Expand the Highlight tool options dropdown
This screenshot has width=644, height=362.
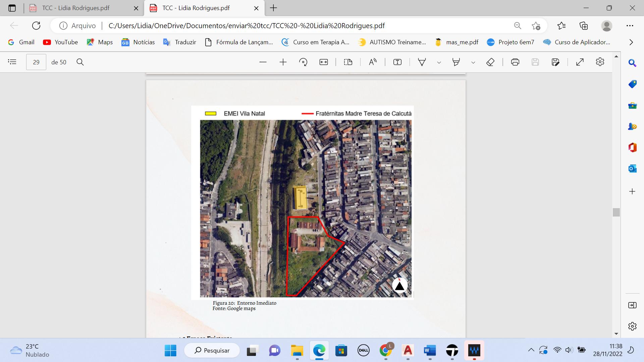point(473,62)
